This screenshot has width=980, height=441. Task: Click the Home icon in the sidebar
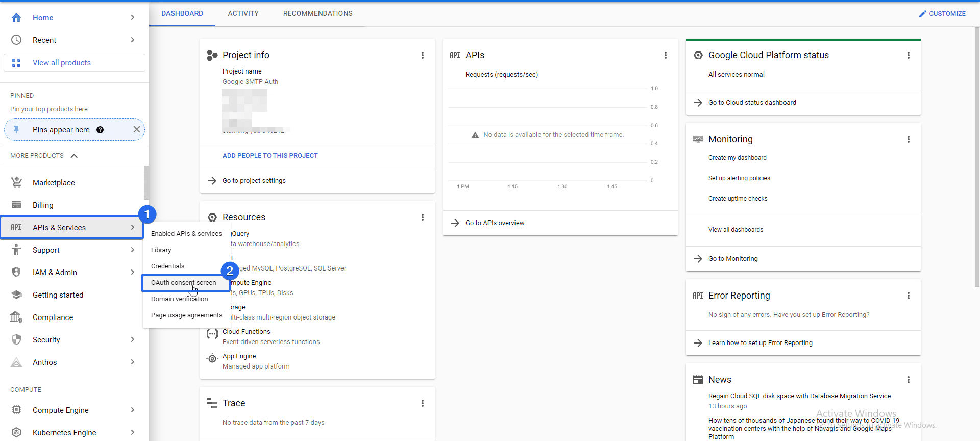(16, 18)
